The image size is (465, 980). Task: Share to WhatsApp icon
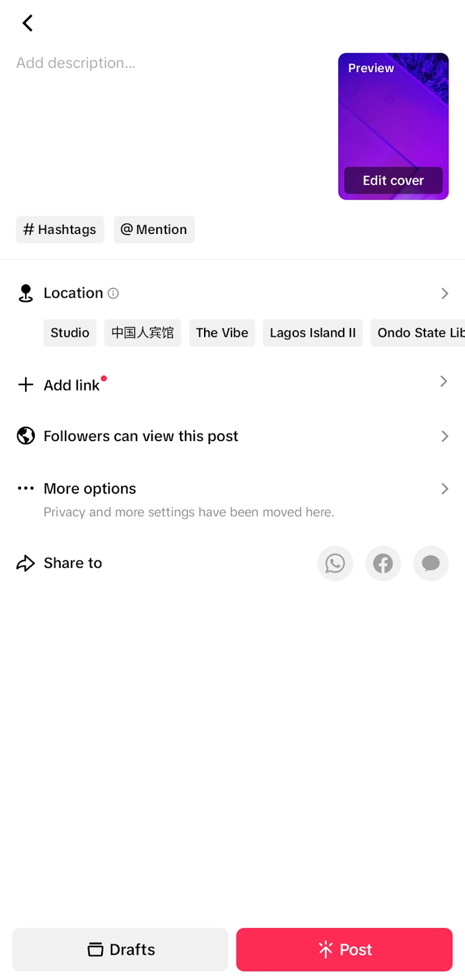coord(335,563)
